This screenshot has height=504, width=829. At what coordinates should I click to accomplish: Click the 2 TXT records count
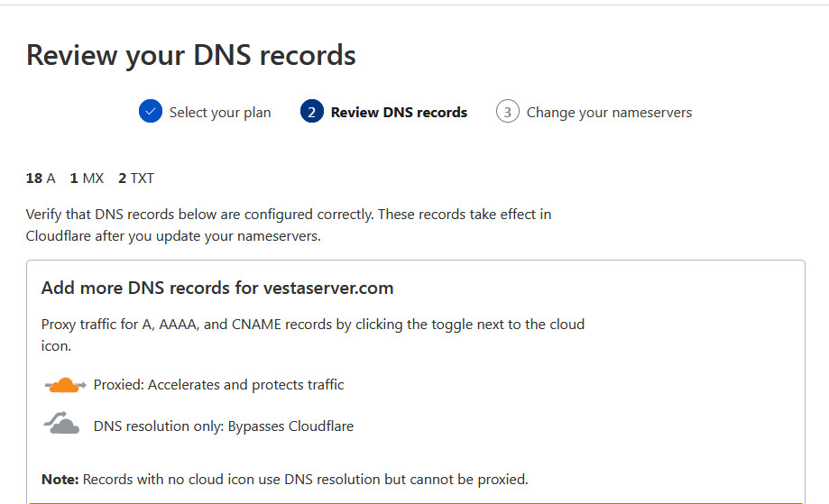(x=136, y=179)
